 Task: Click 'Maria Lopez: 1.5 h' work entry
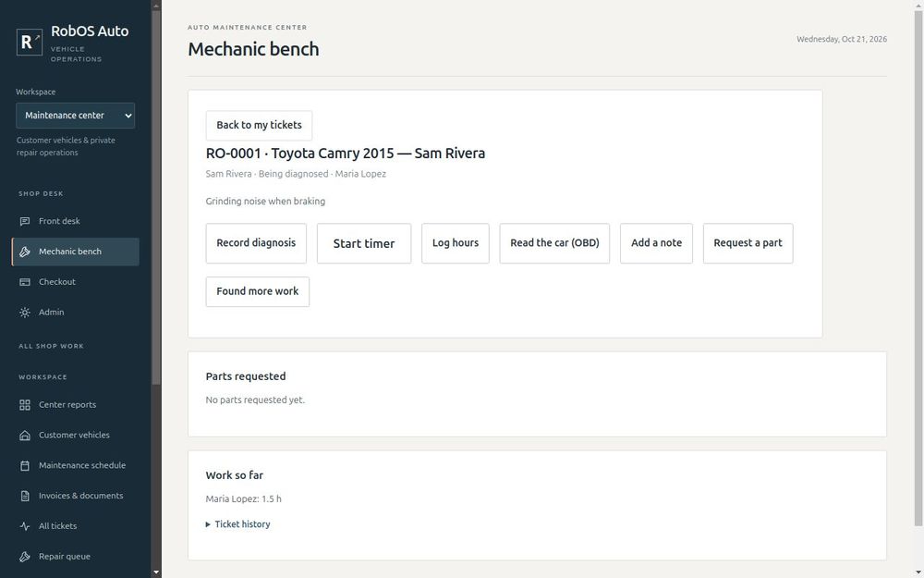coord(243,499)
